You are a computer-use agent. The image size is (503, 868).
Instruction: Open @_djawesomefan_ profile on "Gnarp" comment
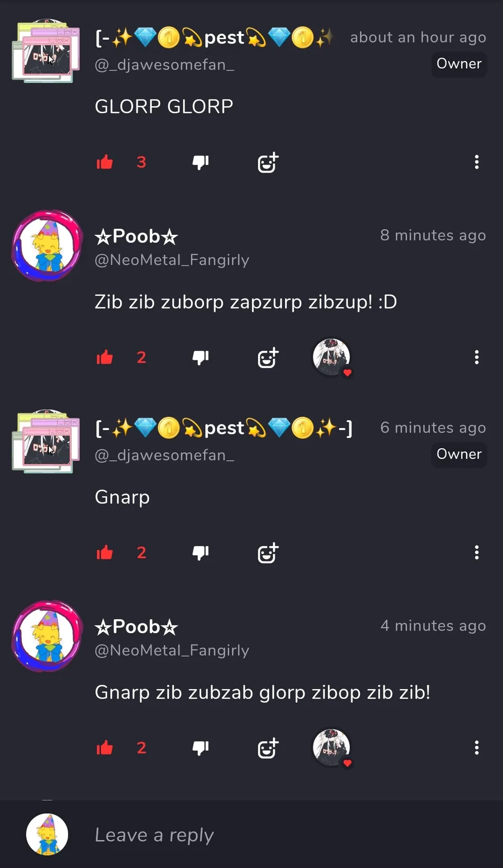click(164, 455)
